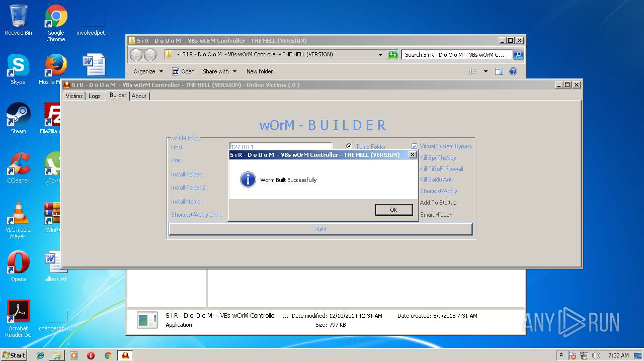Image resolution: width=644 pixels, height=362 pixels.
Task: Click the taskbar clock showing 7:32 AM
Action: pyautogui.click(x=618, y=355)
